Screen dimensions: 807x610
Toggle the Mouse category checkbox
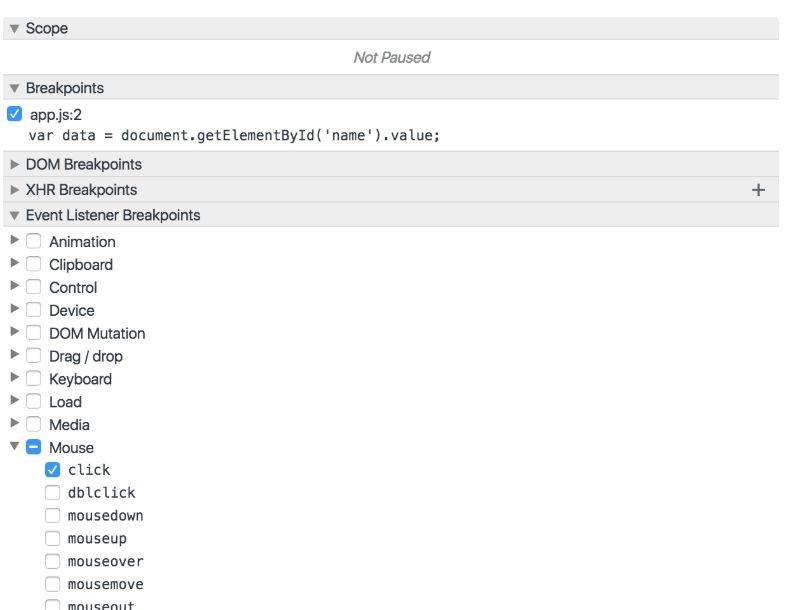pos(33,448)
